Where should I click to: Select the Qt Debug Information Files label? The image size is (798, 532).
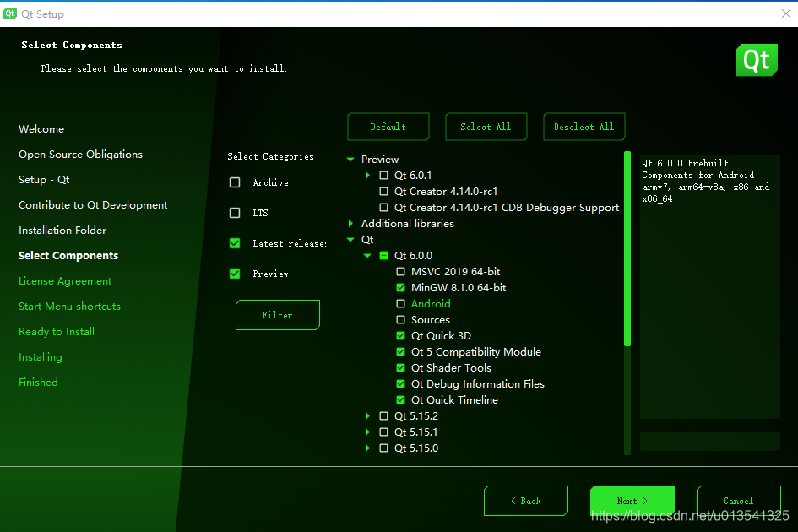pyautogui.click(x=478, y=384)
